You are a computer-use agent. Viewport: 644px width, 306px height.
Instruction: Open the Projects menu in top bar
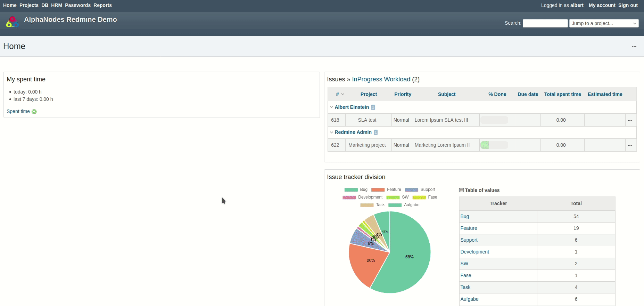tap(29, 5)
